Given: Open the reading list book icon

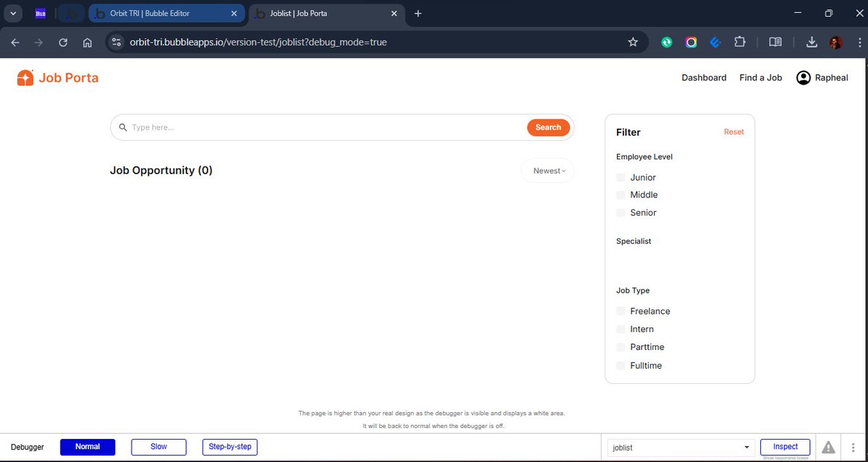Looking at the screenshot, I should [775, 42].
